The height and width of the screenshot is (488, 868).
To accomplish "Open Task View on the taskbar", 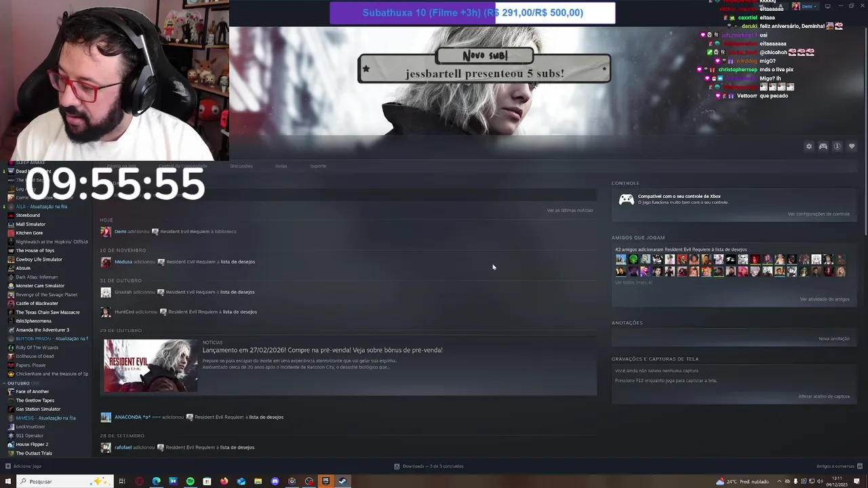I will [122, 481].
